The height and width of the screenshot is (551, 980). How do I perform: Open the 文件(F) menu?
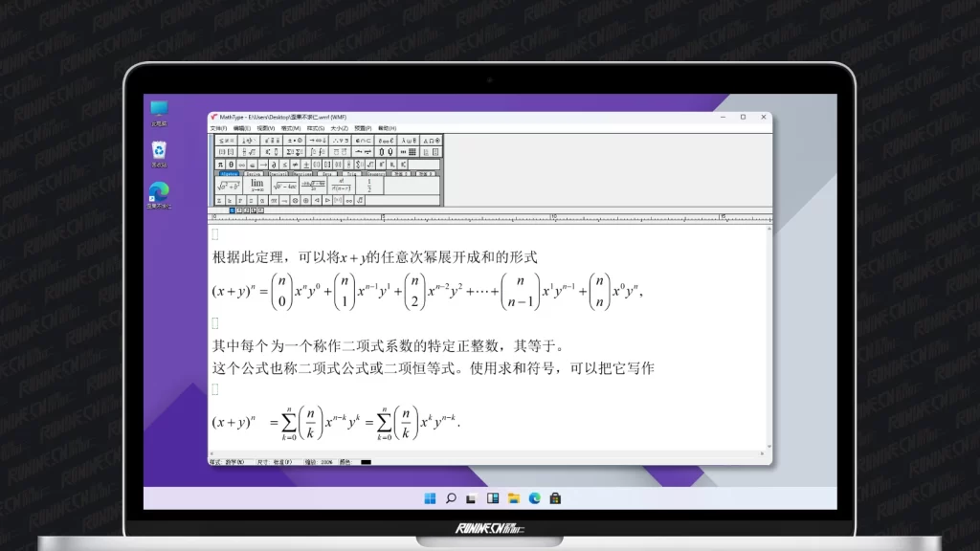click(x=217, y=127)
